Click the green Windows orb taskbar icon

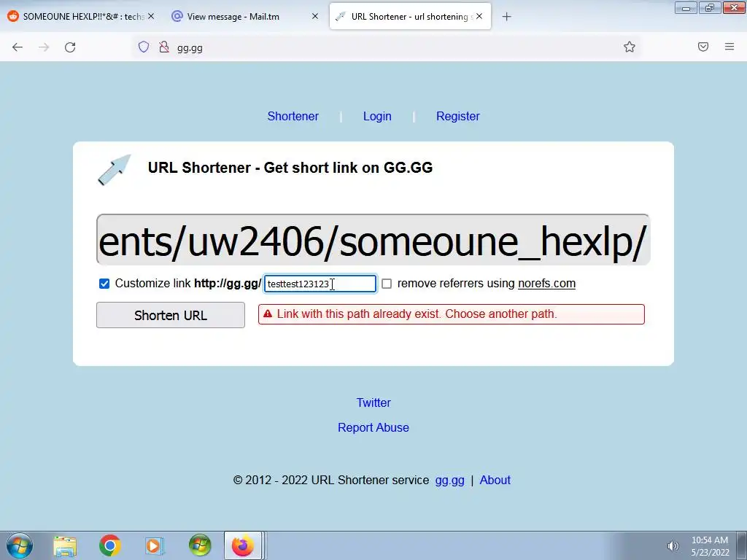tap(200, 545)
